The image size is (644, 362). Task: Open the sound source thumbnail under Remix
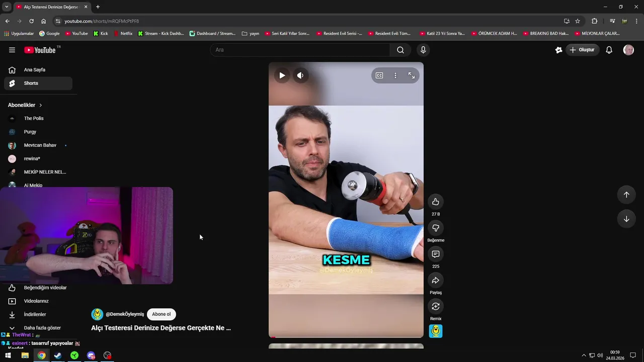pyautogui.click(x=436, y=331)
